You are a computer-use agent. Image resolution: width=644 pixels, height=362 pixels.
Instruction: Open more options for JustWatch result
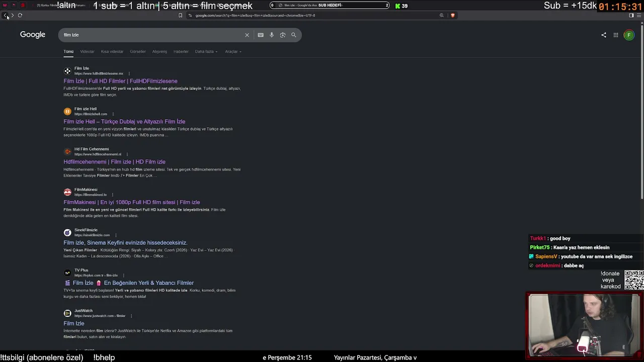click(x=131, y=316)
